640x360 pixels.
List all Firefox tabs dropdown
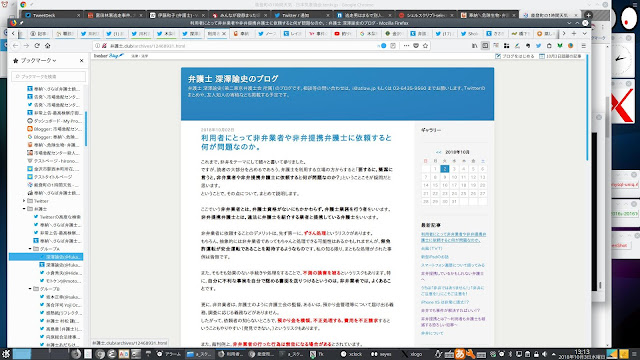584,33
